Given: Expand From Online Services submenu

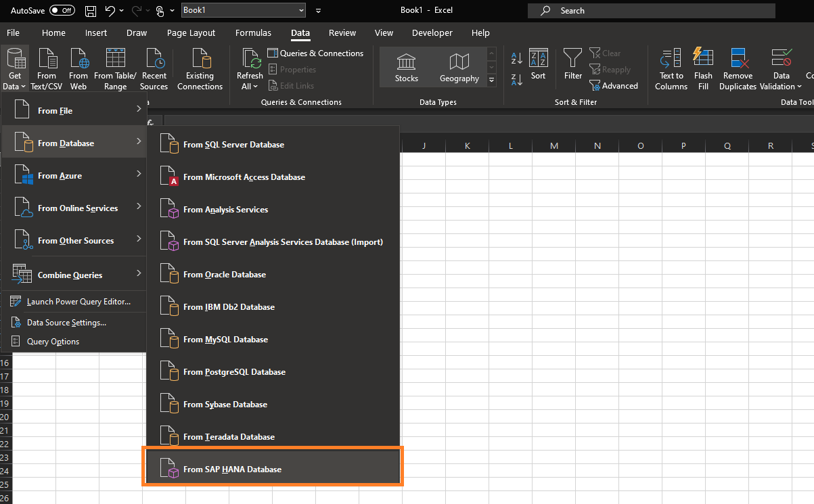Looking at the screenshot, I should pos(74,208).
